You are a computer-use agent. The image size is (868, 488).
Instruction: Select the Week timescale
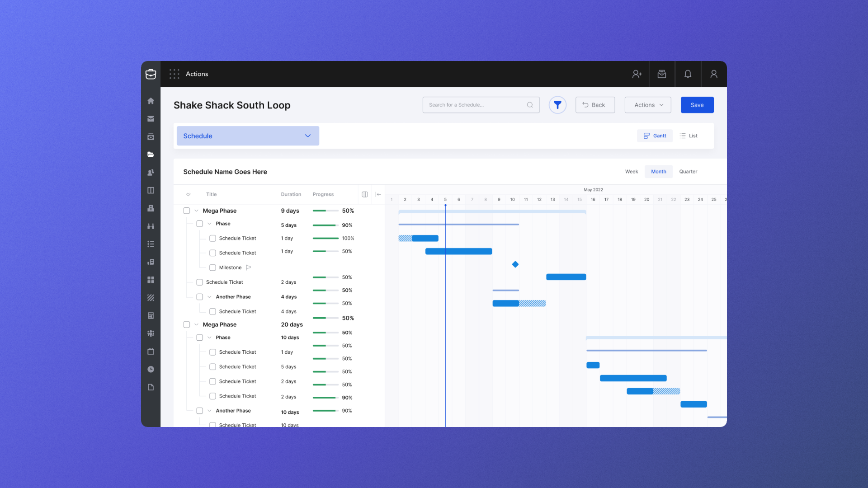[x=632, y=171]
